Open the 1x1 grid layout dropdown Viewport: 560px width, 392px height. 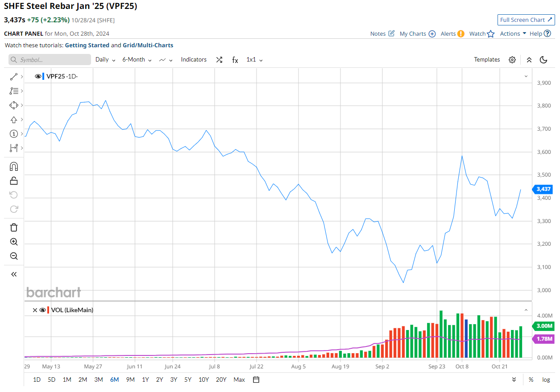254,60
